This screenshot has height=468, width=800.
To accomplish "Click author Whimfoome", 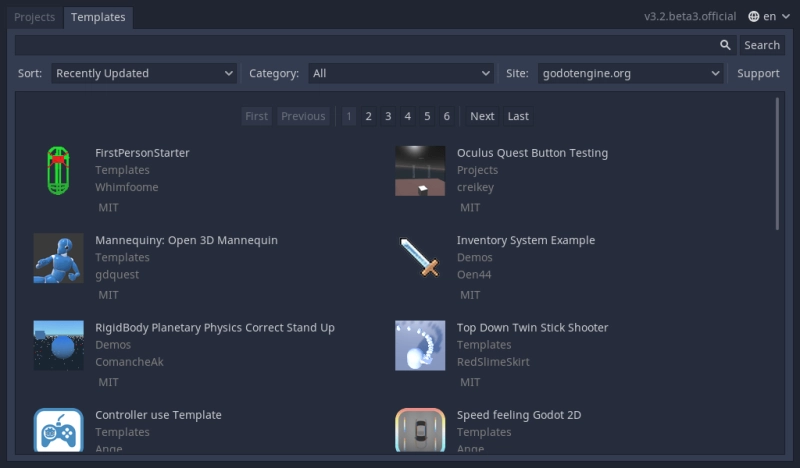I will pos(127,187).
